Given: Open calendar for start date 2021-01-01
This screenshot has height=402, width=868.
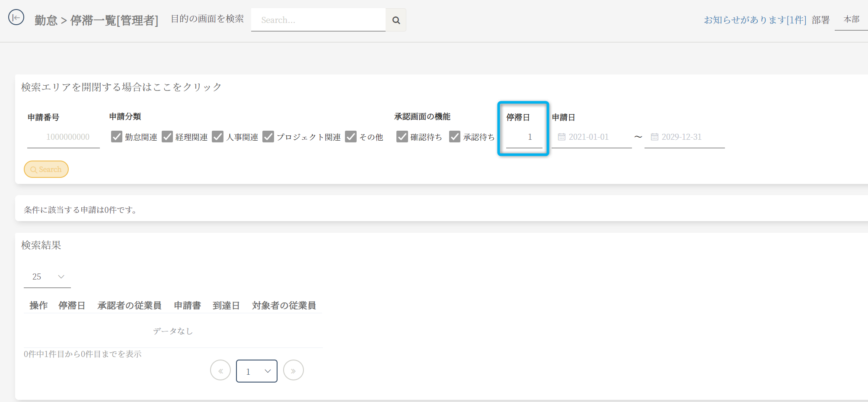Looking at the screenshot, I should click(x=562, y=137).
